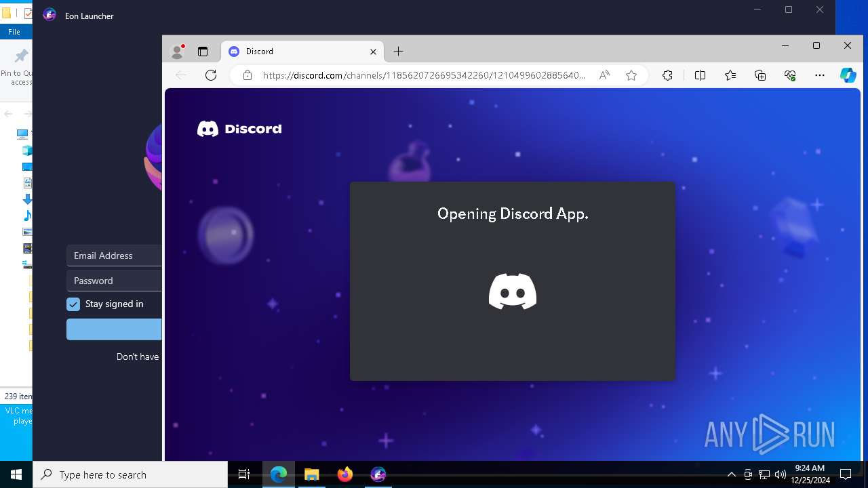Open Edge tab actions menu icon
Image resolution: width=868 pixels, height=488 pixels.
202,52
